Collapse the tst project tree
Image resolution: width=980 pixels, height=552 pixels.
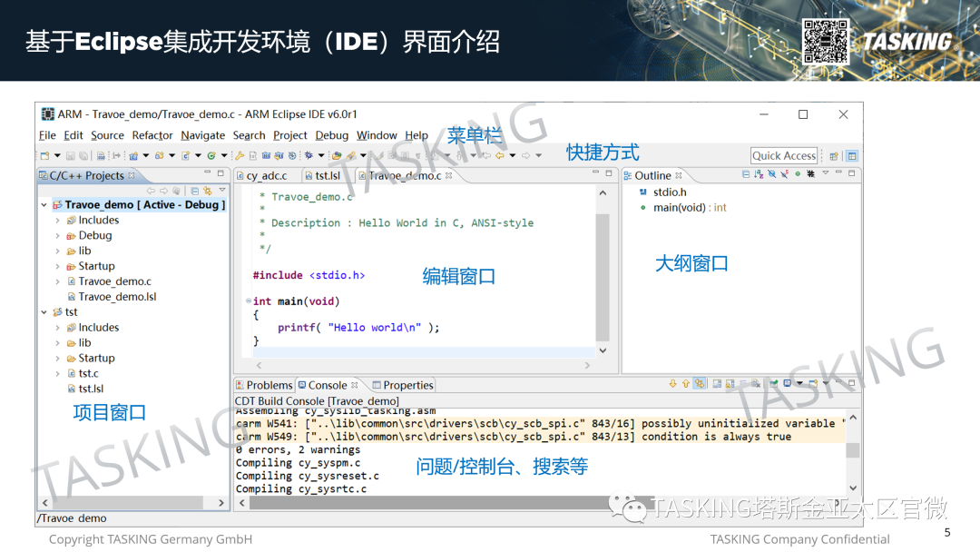click(x=44, y=312)
